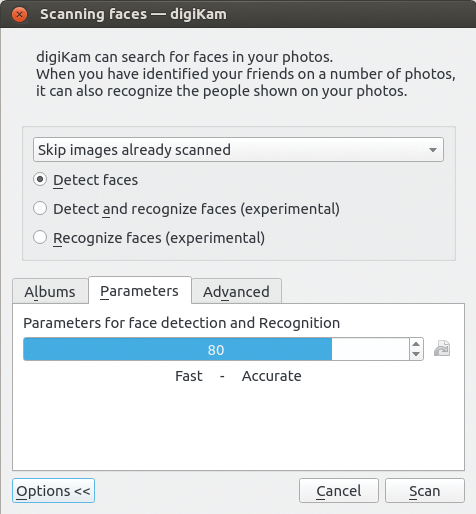Open the Advanced tab

(x=236, y=292)
